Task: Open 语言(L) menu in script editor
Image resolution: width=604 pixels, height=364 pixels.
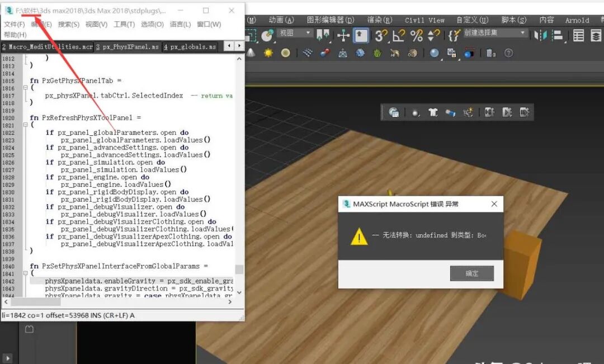Action: (x=180, y=24)
